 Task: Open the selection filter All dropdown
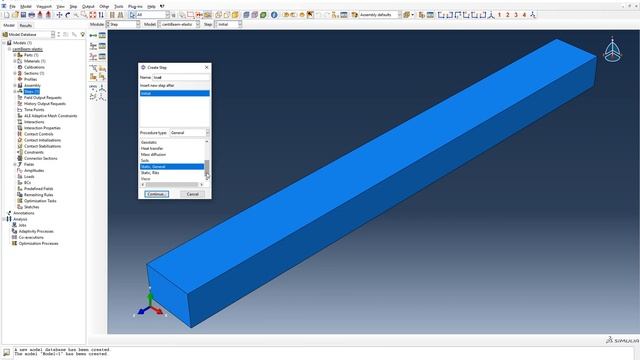pyautogui.click(x=153, y=15)
